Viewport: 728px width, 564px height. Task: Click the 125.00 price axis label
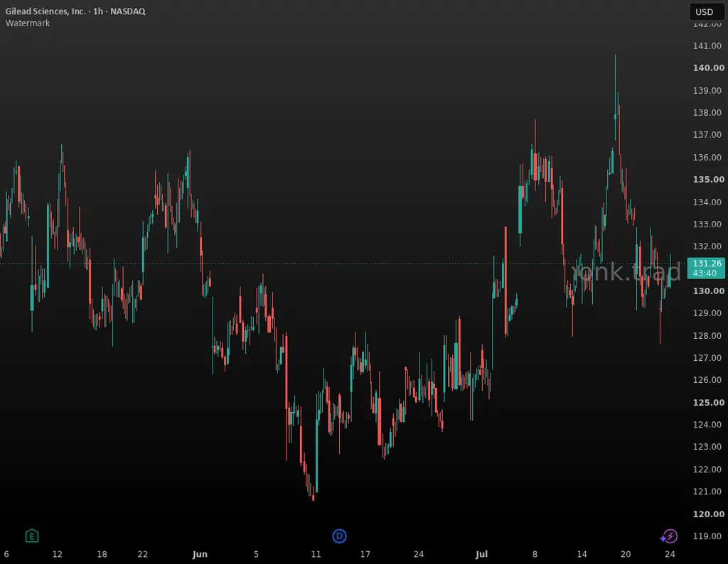pos(709,402)
